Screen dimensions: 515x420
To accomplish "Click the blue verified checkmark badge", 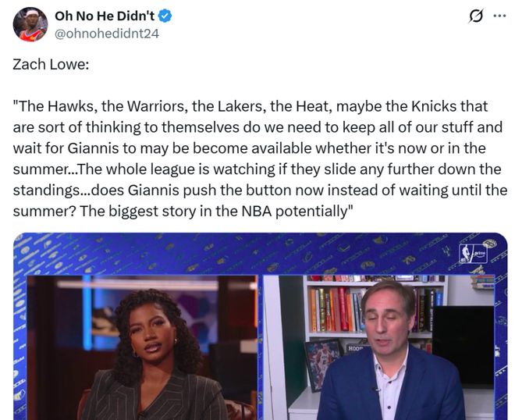I will point(165,16).
